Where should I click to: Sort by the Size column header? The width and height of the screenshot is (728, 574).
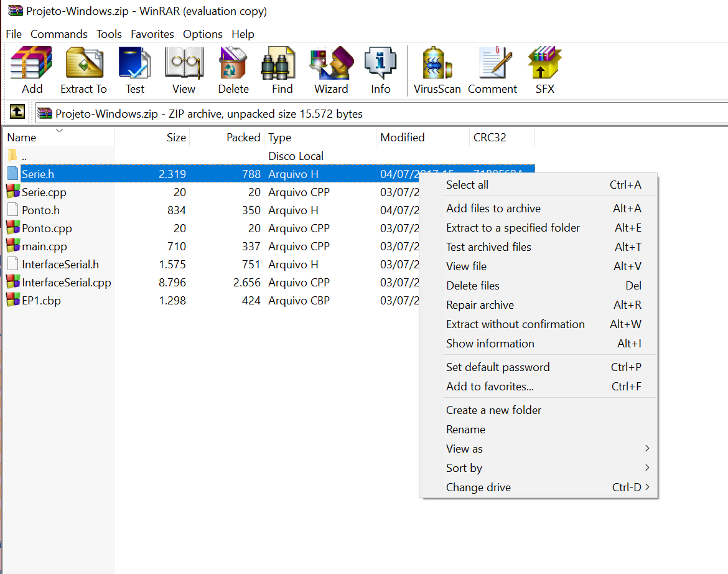pyautogui.click(x=152, y=138)
